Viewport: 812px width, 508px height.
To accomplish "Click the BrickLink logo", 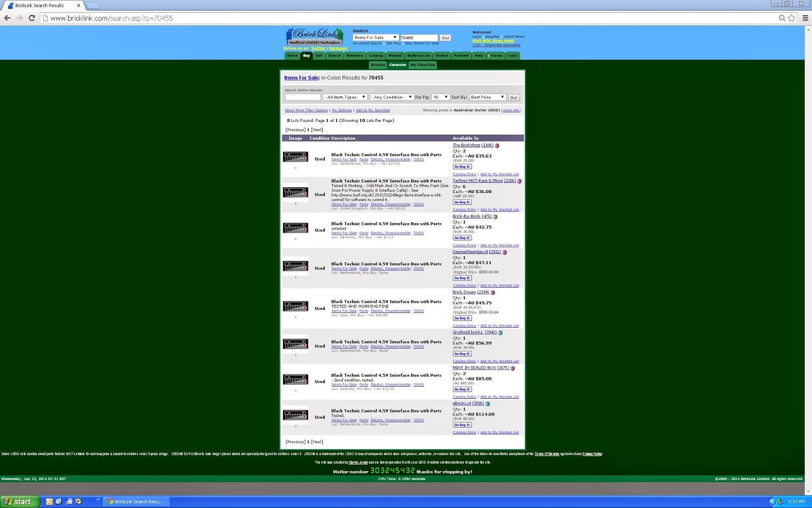I will (x=315, y=37).
